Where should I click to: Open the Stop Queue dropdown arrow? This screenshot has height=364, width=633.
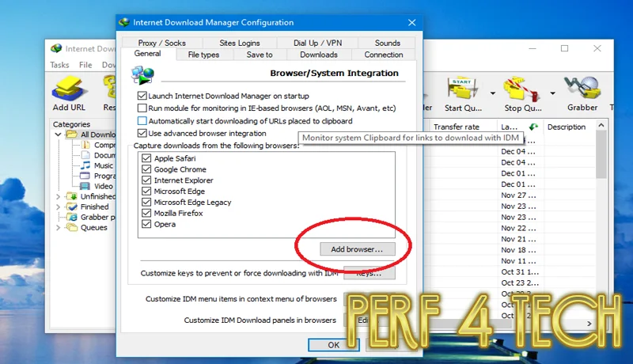(552, 93)
